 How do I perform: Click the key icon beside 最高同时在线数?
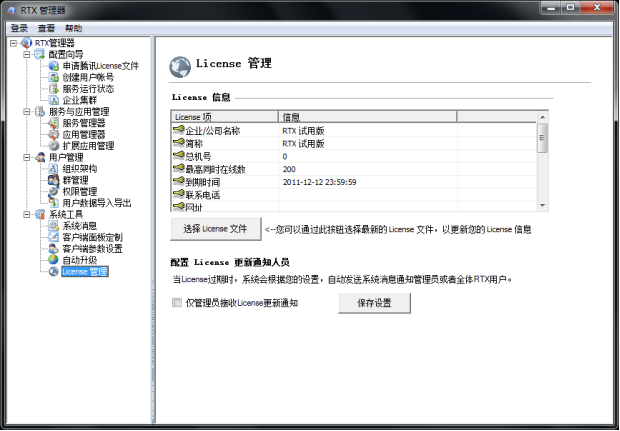coord(179,169)
